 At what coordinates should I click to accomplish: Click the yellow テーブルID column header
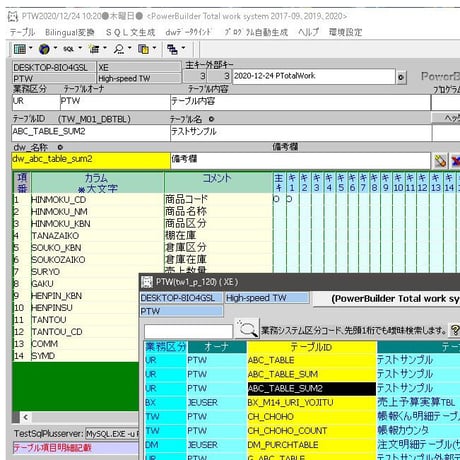point(312,347)
